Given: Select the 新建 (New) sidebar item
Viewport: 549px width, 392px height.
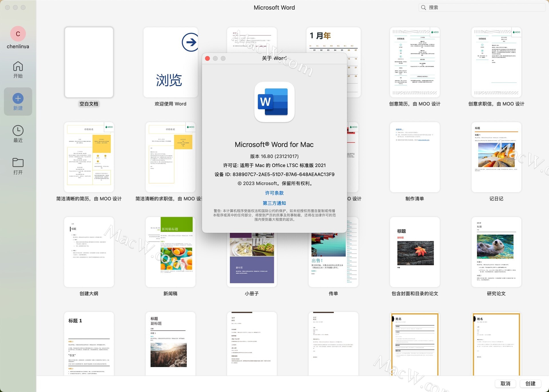Looking at the screenshot, I should pos(18,102).
